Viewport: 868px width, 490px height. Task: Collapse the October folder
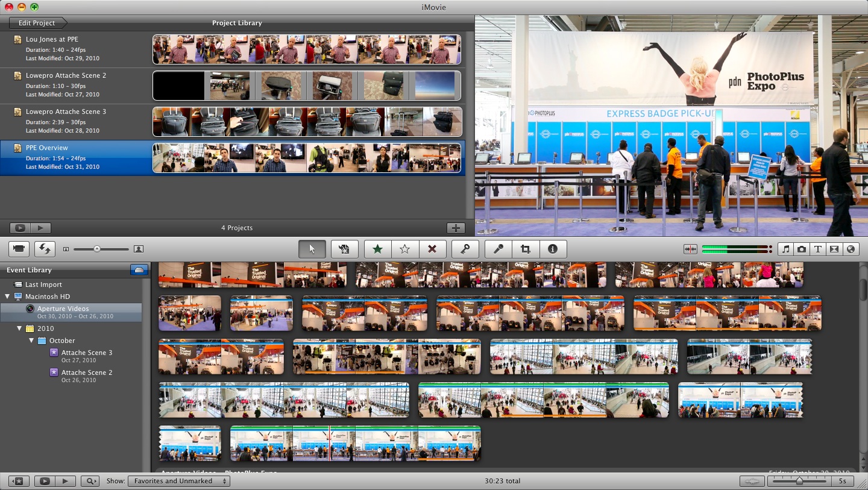pyautogui.click(x=31, y=341)
